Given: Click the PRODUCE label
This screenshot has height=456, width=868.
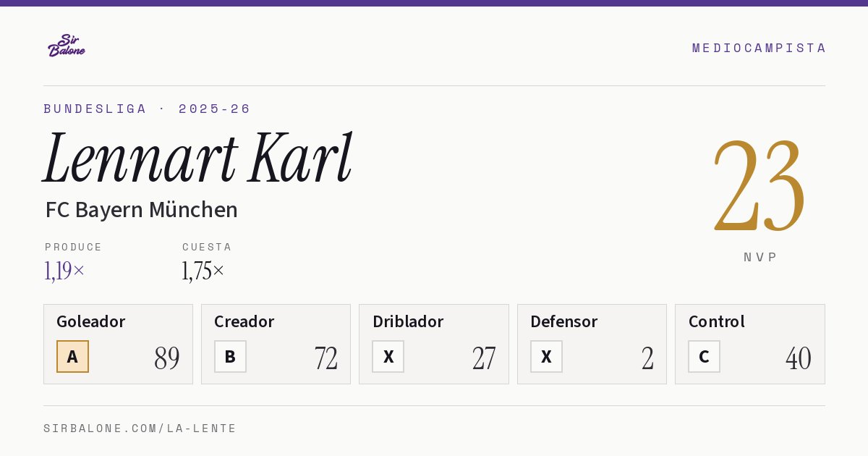Looking at the screenshot, I should [x=74, y=247].
